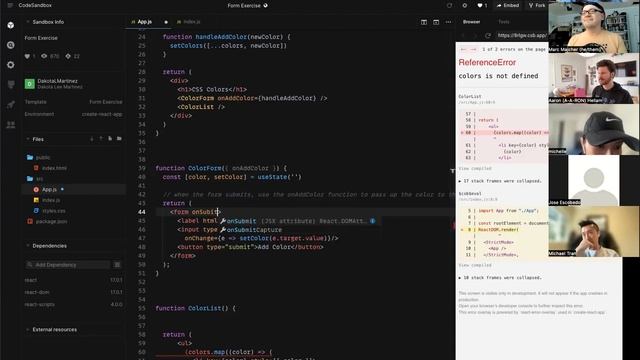
Task: Click the upload icon in Files header
Action: [101, 139]
